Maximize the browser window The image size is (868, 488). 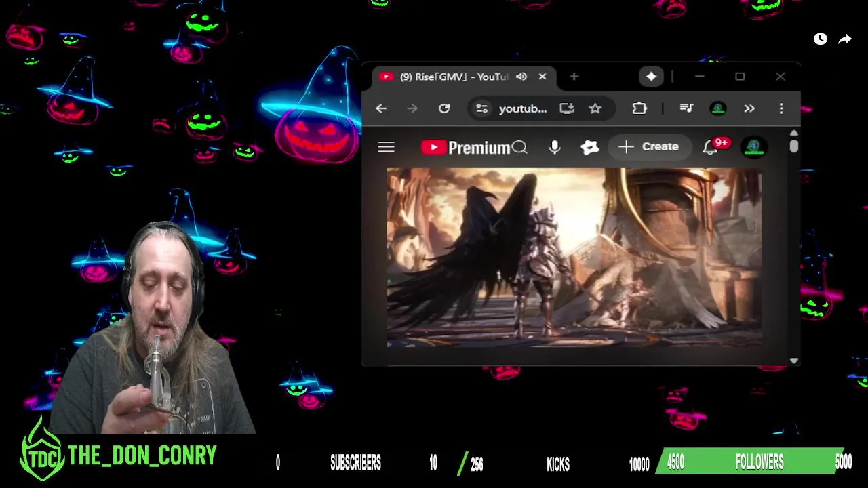click(x=740, y=77)
